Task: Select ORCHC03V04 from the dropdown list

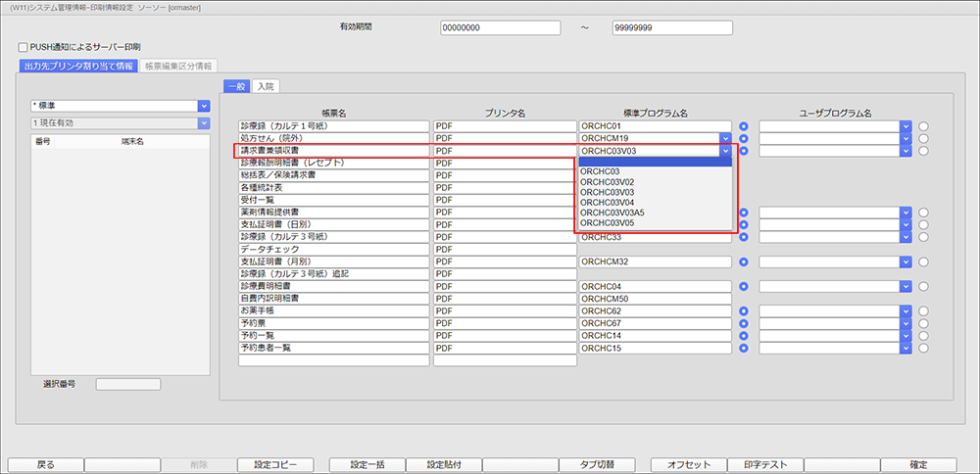Action: tap(607, 203)
